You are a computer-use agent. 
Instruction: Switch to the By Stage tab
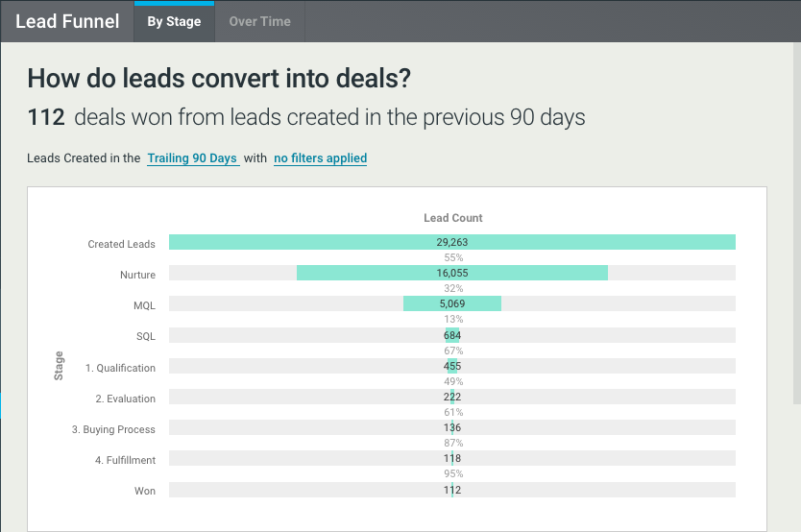(174, 21)
